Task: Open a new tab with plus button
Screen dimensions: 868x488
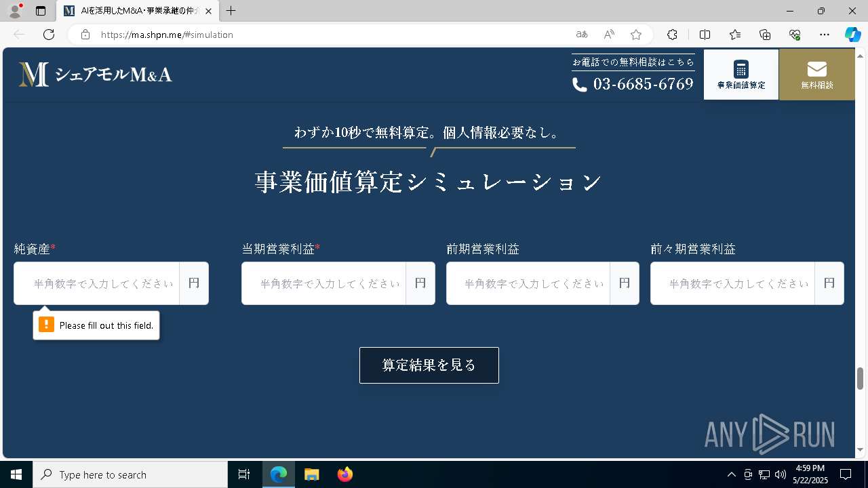Action: pos(231,11)
